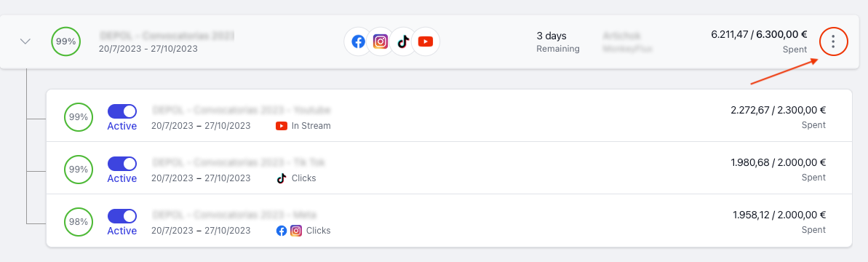Click the YouTube In Stream icon
Screen dimensions: 868x262
coord(282,126)
